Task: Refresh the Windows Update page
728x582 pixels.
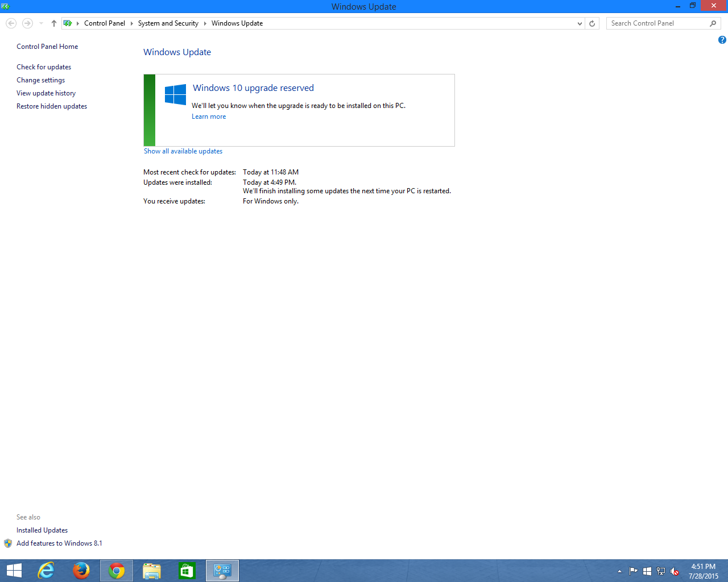Action: point(592,23)
